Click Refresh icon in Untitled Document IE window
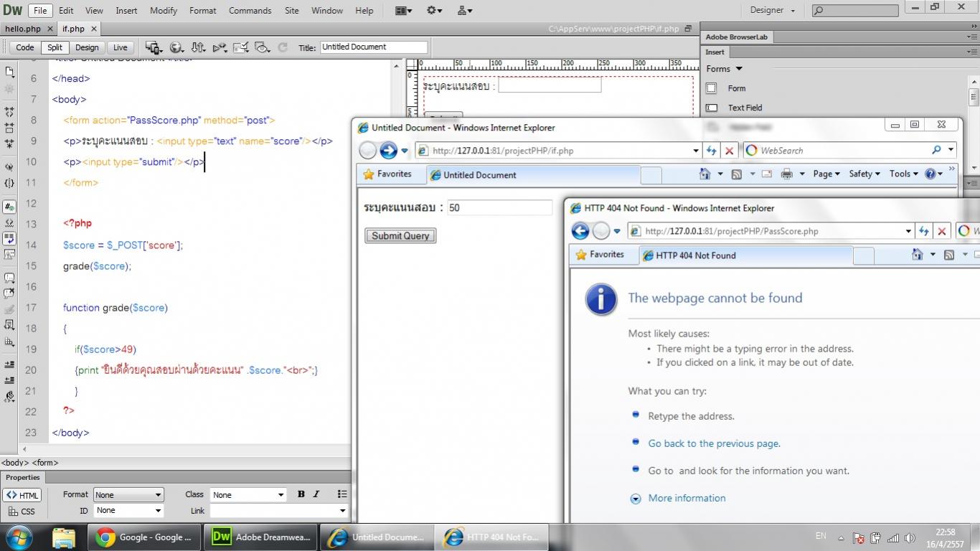980x551 pixels. 712,151
